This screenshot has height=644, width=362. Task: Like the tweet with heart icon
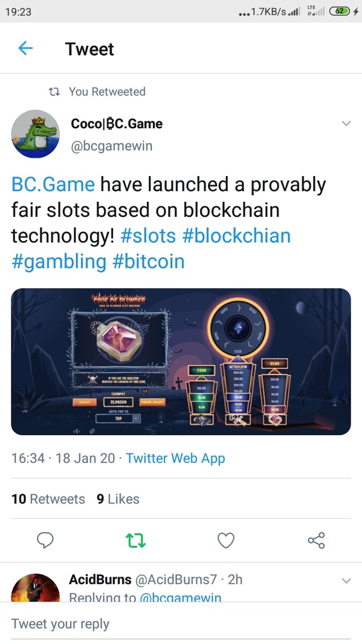coord(226,540)
